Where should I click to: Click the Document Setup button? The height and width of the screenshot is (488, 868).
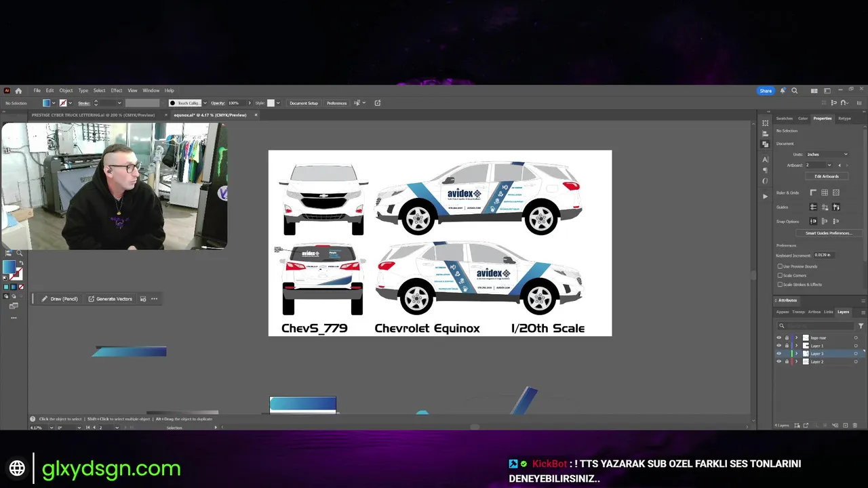pyautogui.click(x=303, y=103)
